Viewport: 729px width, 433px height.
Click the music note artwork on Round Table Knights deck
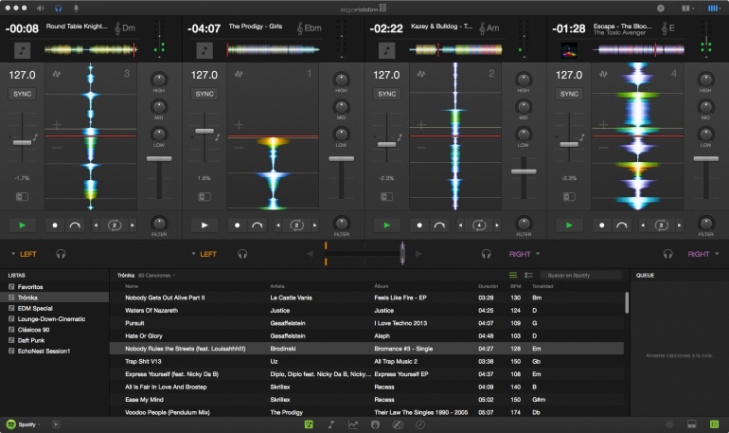22,50
